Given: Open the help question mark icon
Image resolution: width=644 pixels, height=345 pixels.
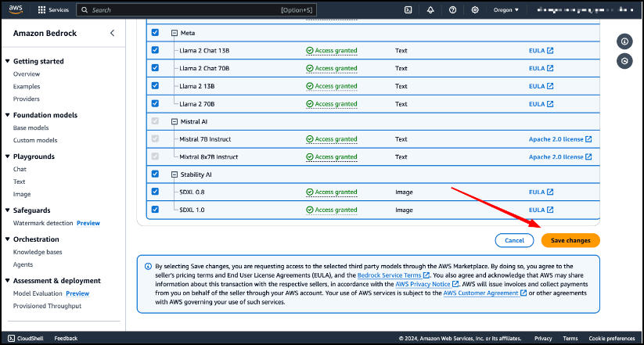Looking at the screenshot, I should [x=452, y=10].
